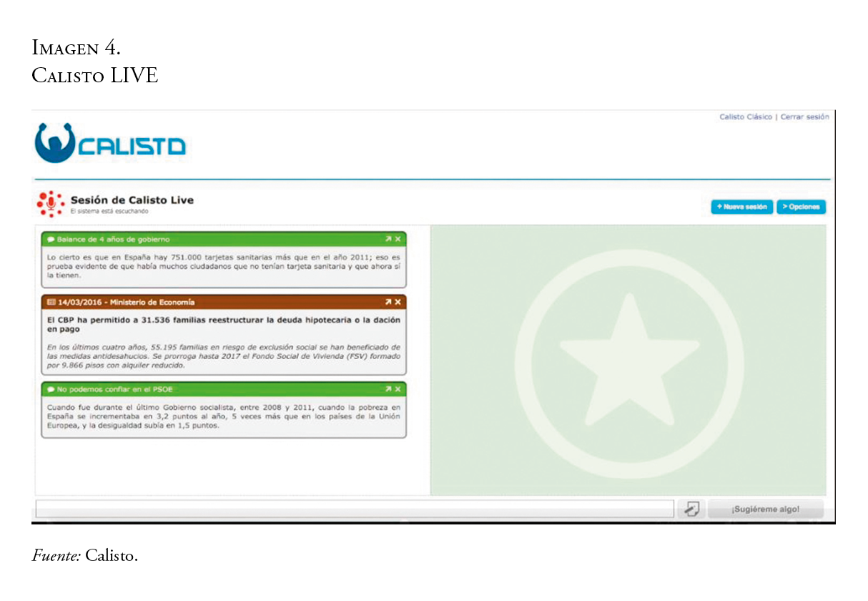Click the red microphone listening icon
The height and width of the screenshot is (601, 868).
(50, 204)
